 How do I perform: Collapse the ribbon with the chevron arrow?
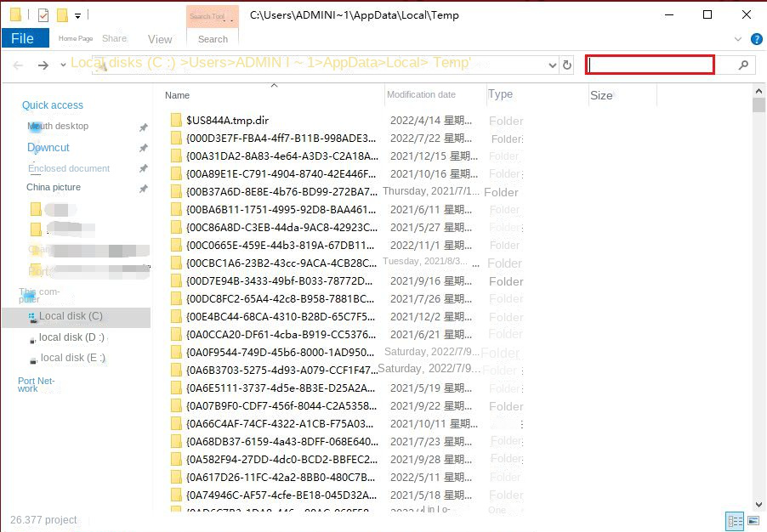click(x=739, y=39)
